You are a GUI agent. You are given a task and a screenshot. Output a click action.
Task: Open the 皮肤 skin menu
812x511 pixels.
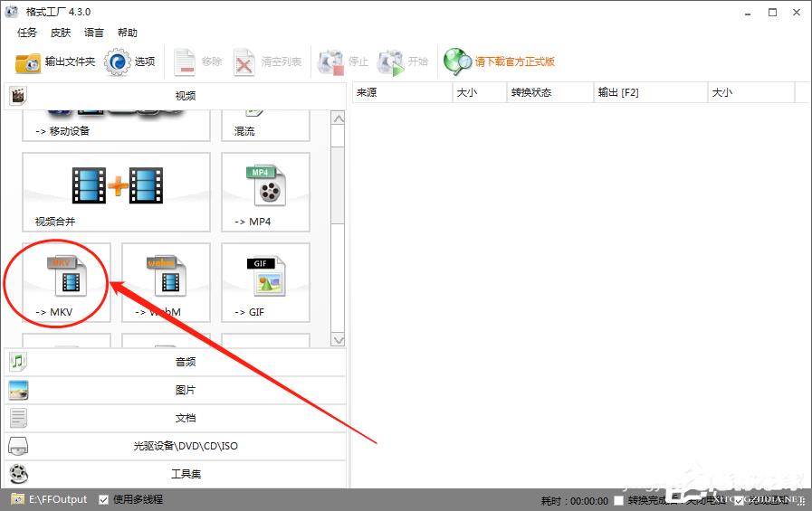60,33
